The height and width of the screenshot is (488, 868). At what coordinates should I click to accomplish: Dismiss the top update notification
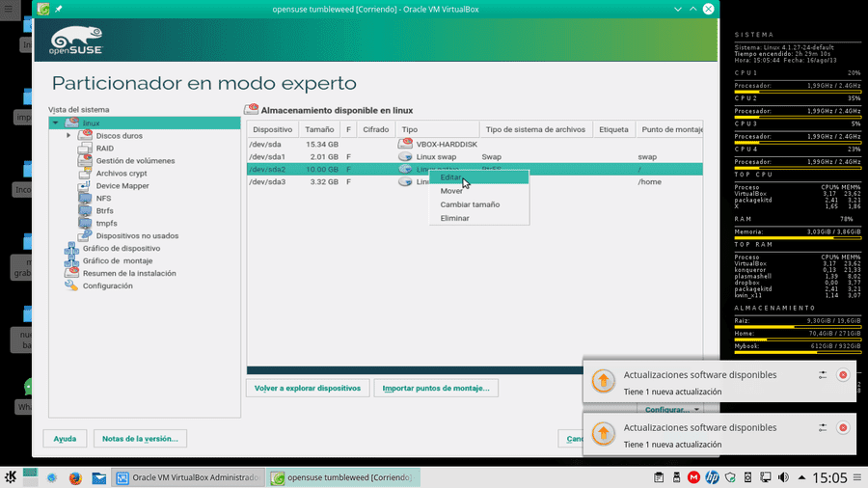[x=843, y=374]
